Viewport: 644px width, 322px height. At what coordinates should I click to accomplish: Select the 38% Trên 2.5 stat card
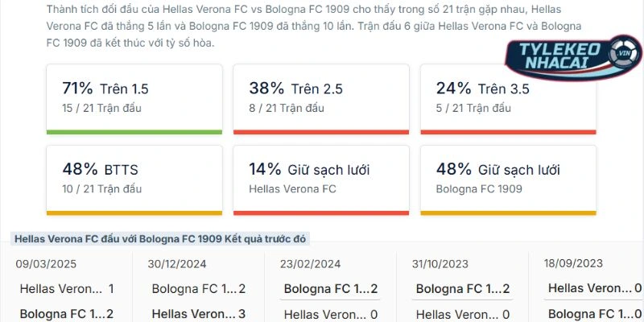click(320, 97)
